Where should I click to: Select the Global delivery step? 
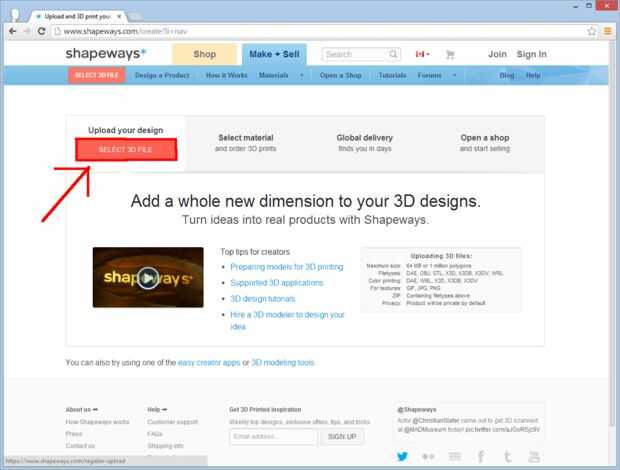[x=365, y=143]
